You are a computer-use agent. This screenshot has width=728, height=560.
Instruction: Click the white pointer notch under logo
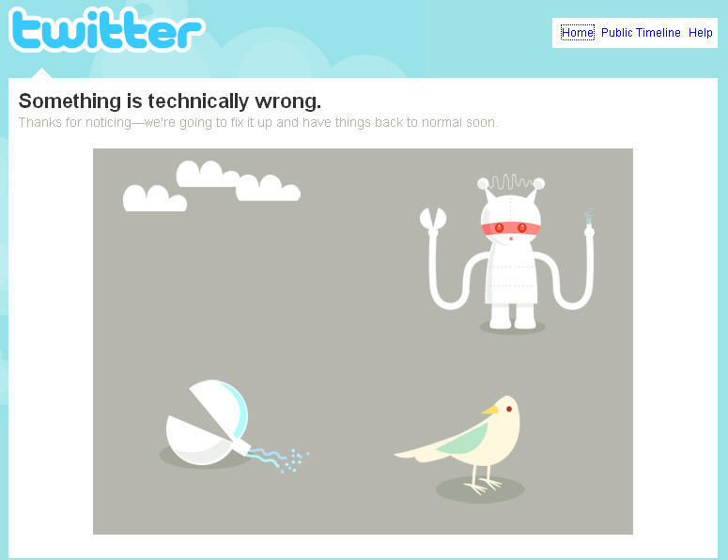click(41, 73)
